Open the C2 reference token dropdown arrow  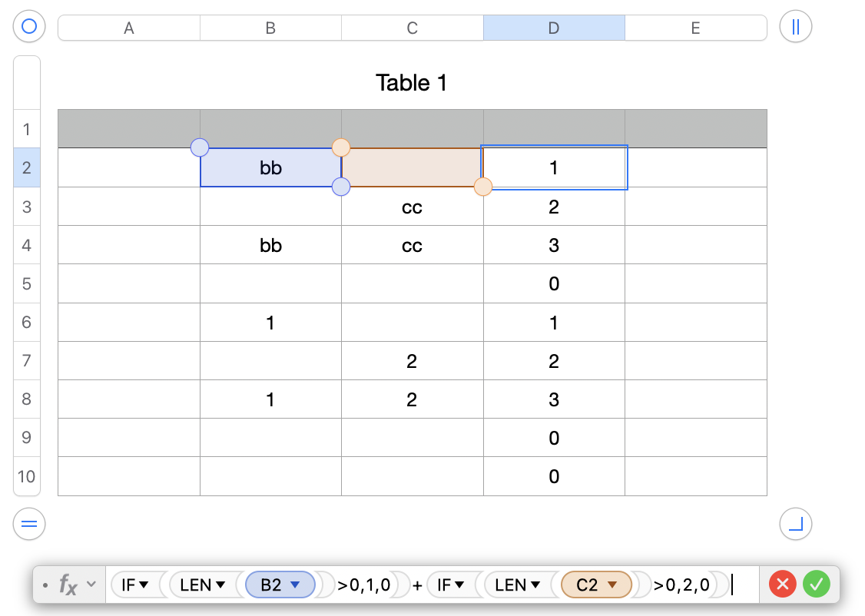[612, 585]
